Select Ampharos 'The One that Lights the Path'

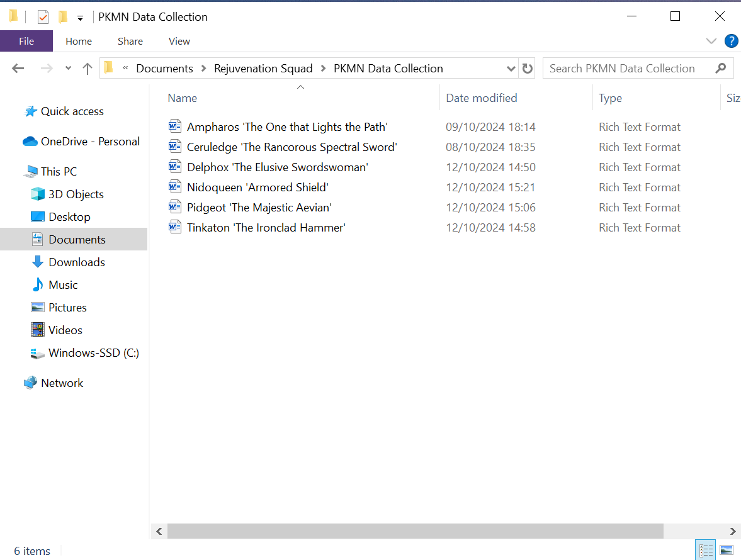287,127
